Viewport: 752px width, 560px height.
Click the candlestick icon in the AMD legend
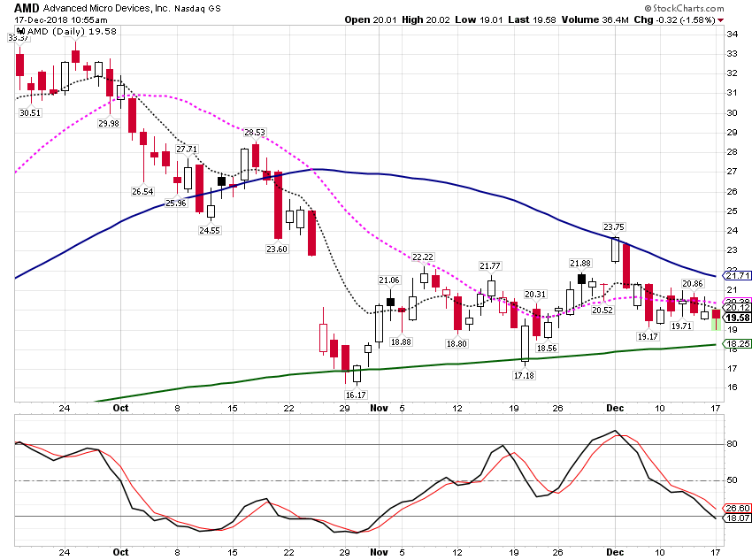tap(21, 32)
